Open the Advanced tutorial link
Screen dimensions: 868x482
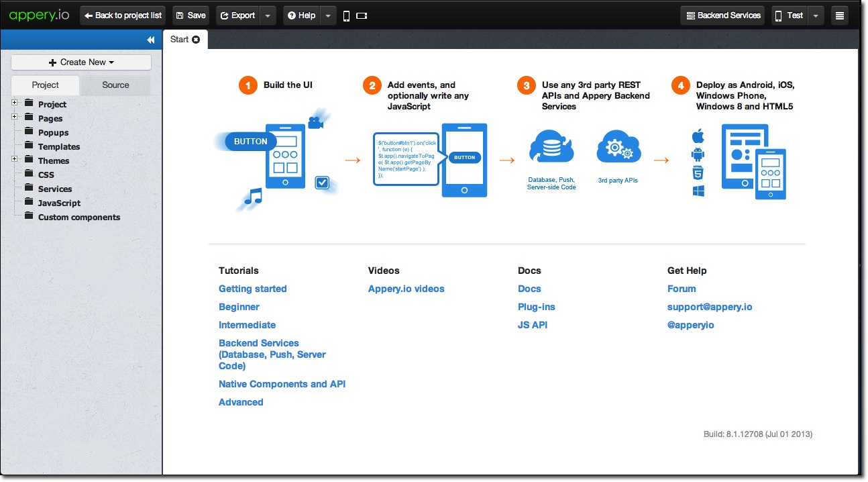pos(241,402)
